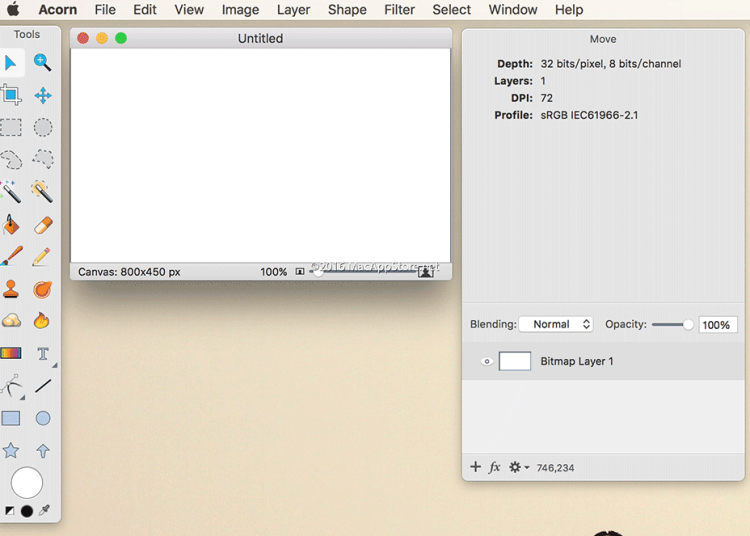Select the Zoom magnifier tool
This screenshot has width=750, height=536.
[43, 63]
